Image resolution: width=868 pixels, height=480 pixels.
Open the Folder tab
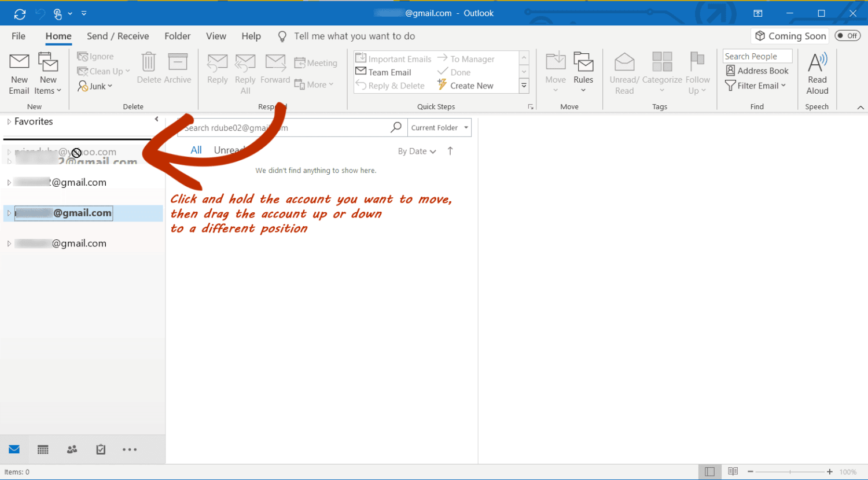click(x=178, y=36)
